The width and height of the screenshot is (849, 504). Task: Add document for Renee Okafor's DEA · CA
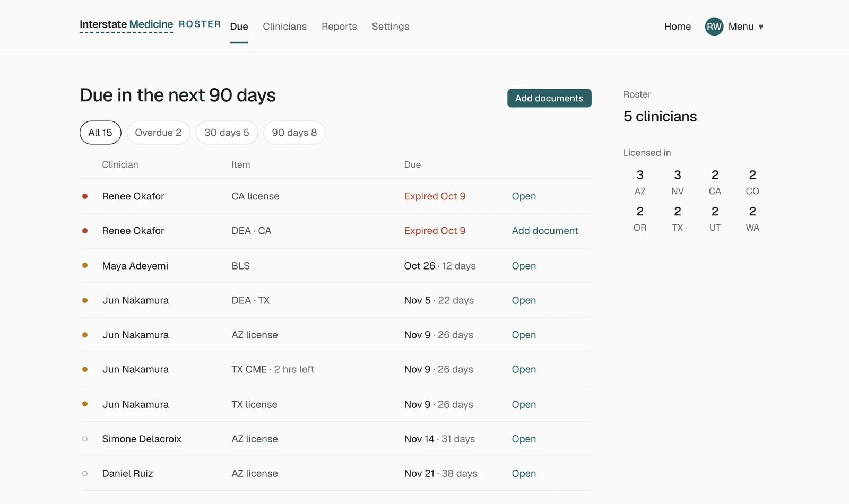(x=545, y=231)
